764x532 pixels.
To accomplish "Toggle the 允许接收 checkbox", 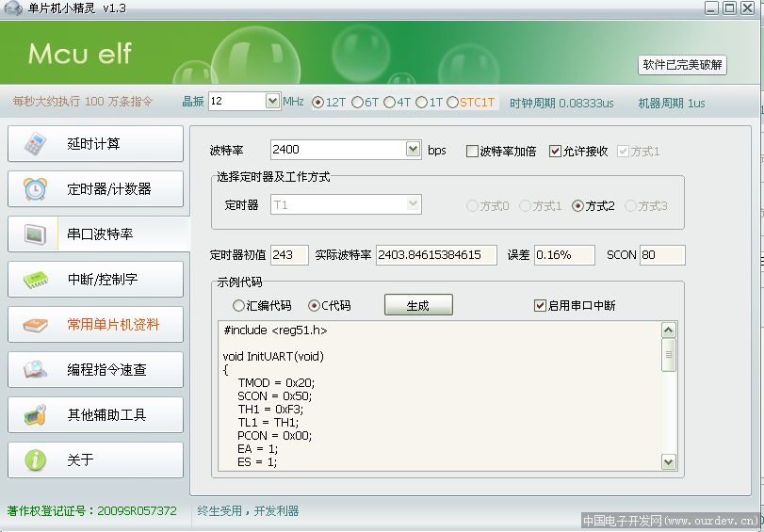I will 555,151.
